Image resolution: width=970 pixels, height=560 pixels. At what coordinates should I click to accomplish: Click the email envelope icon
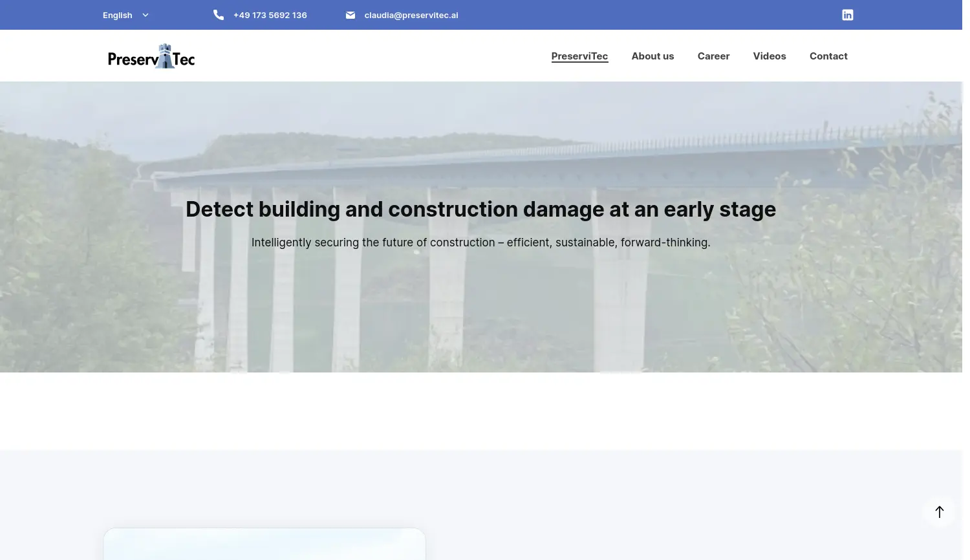(350, 14)
